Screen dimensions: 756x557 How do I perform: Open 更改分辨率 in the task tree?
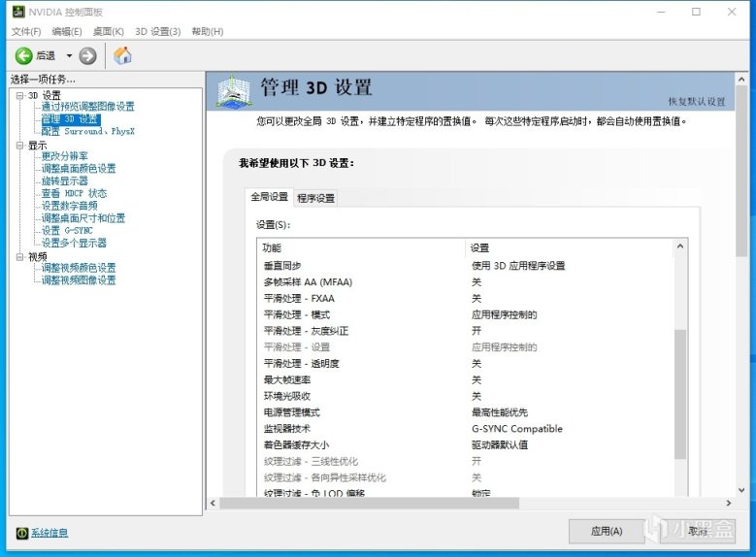click(65, 156)
